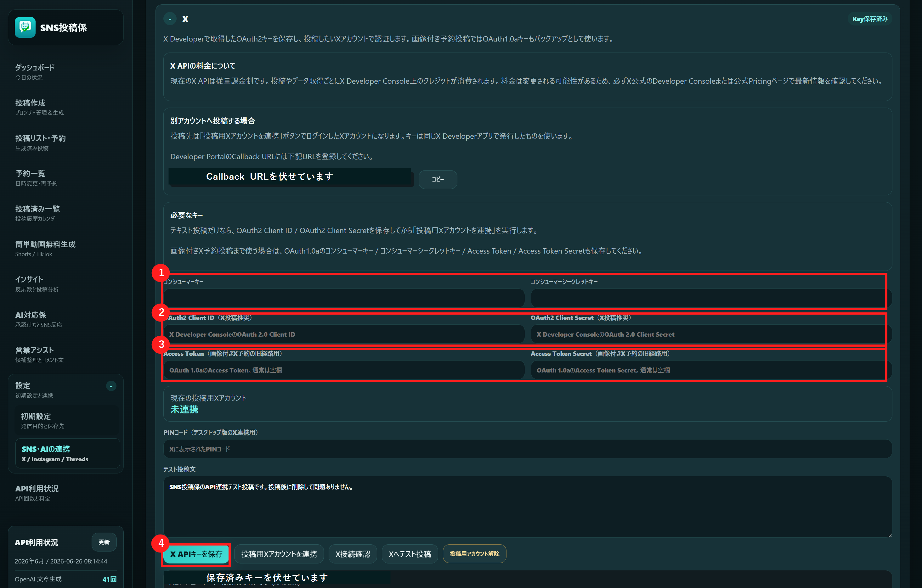Focus the コンシューマーキー input field
The image size is (922, 588).
(344, 298)
